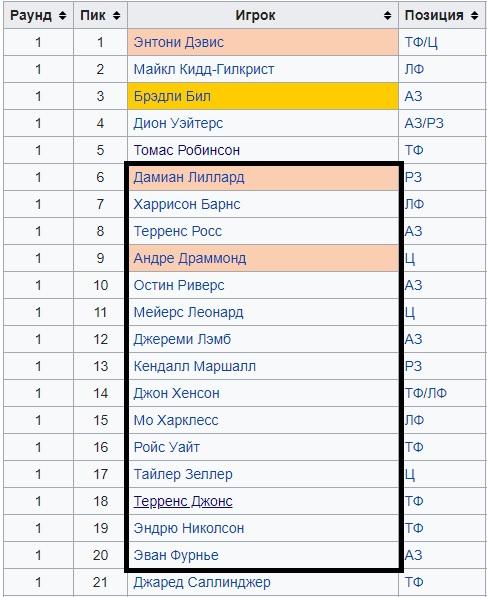
Task: Open Остин Риверс article
Action: (179, 286)
